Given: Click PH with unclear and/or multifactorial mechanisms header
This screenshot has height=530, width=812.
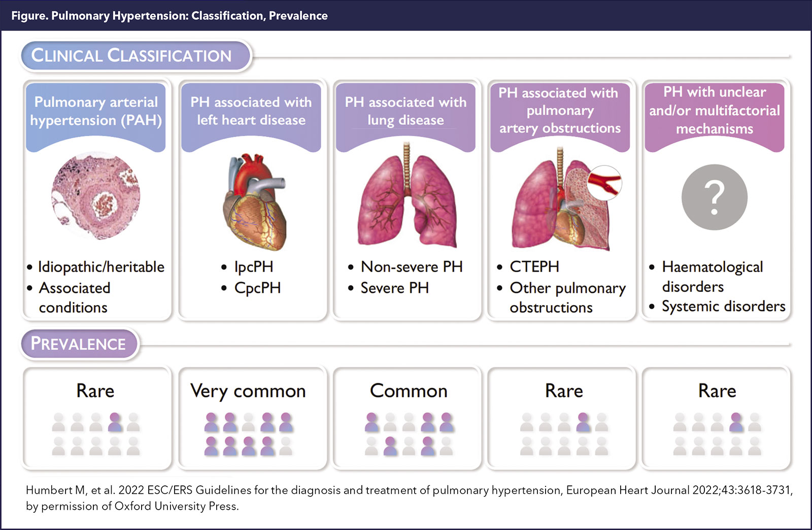Looking at the screenshot, I should [x=714, y=111].
